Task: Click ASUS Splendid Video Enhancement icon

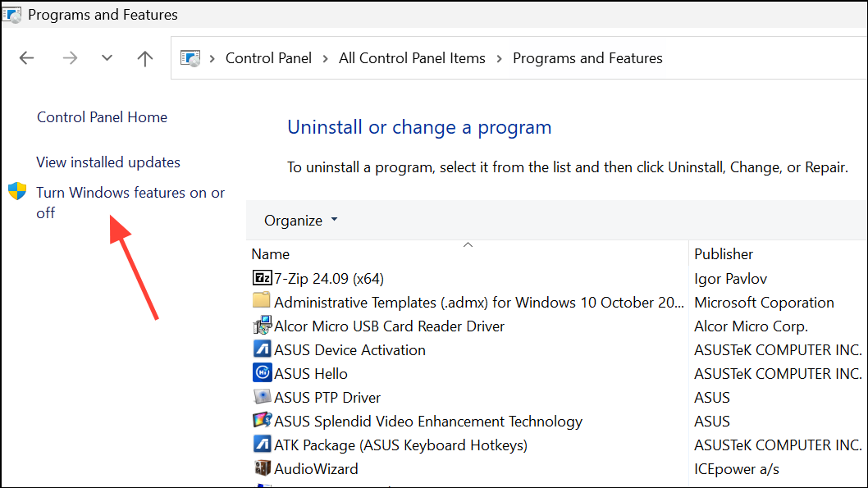Action: point(262,422)
